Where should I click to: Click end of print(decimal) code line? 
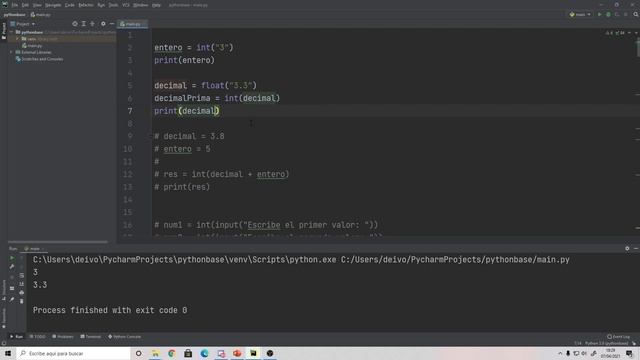[220, 111]
